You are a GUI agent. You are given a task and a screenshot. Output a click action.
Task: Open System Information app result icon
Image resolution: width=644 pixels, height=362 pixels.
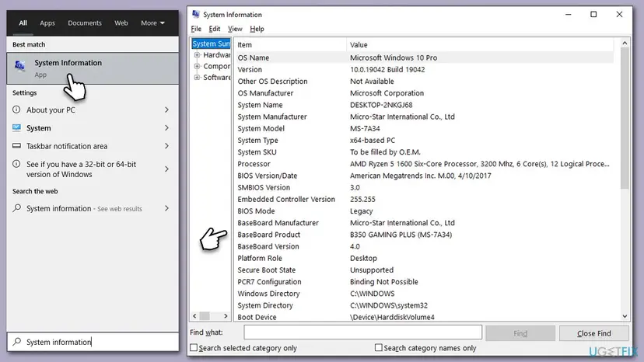pos(19,66)
